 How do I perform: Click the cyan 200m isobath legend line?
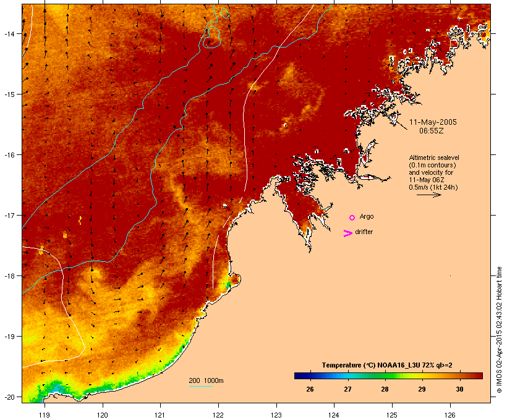(200, 386)
